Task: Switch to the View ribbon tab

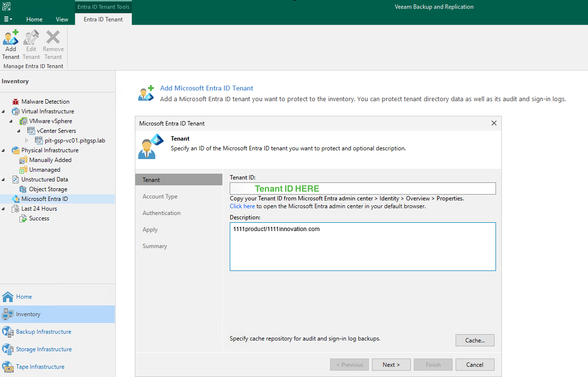Action: (x=62, y=19)
